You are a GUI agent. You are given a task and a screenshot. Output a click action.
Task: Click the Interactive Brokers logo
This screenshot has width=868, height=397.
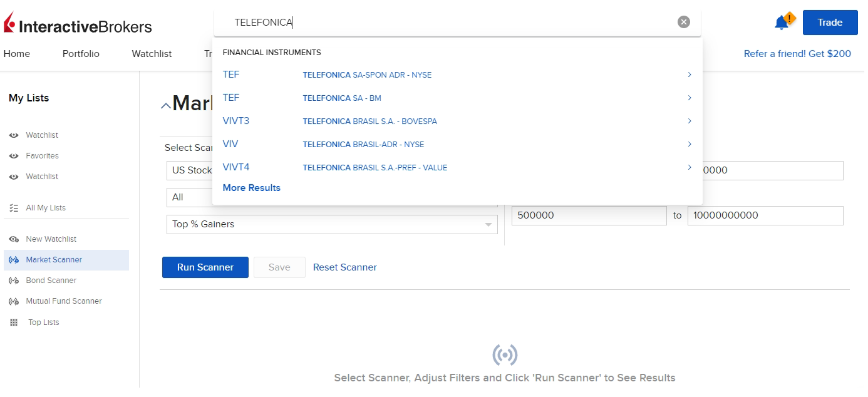pyautogui.click(x=78, y=25)
